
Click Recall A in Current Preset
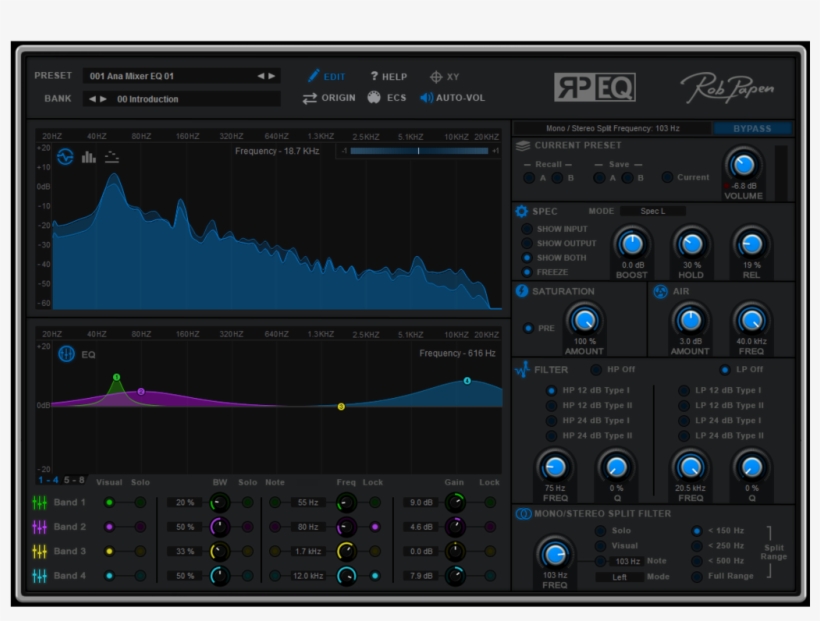(528, 177)
